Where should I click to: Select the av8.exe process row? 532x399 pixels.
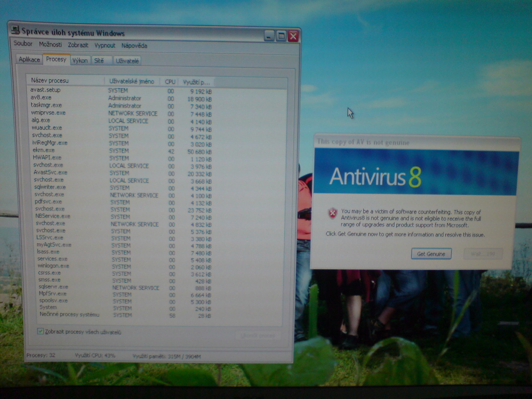(x=41, y=97)
